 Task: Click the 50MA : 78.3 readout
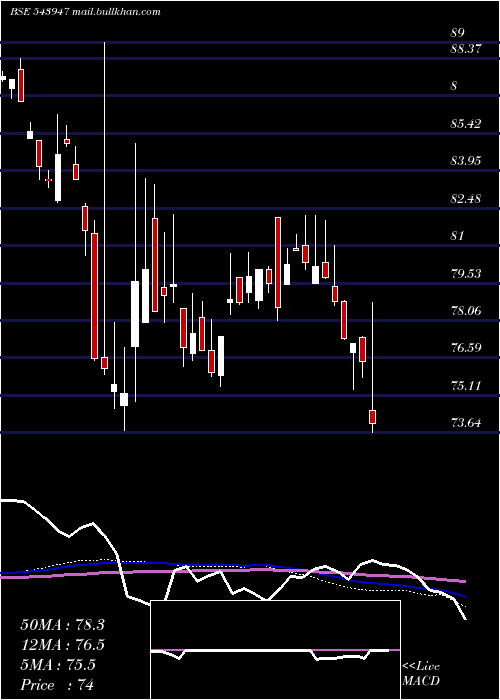click(x=62, y=625)
